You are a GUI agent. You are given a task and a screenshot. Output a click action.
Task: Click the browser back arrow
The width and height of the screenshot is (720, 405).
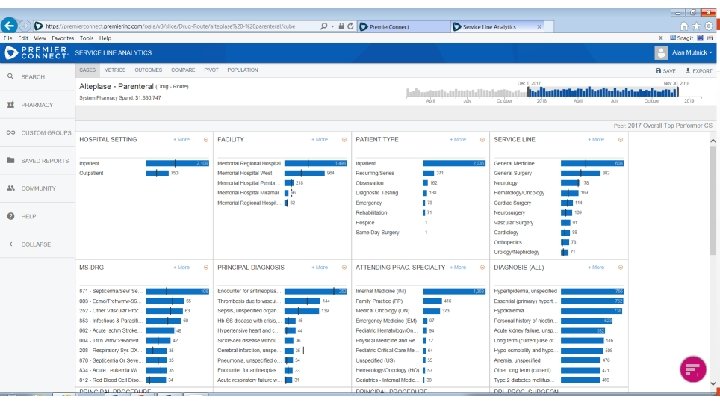pos(9,25)
